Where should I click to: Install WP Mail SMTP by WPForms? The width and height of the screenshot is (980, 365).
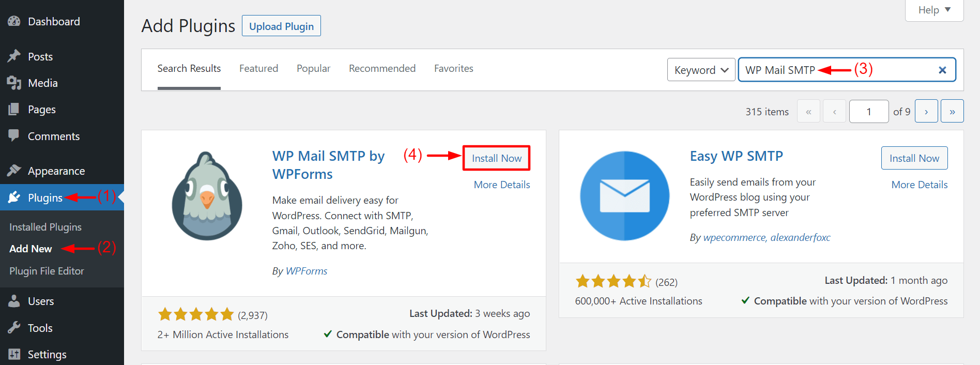click(497, 158)
